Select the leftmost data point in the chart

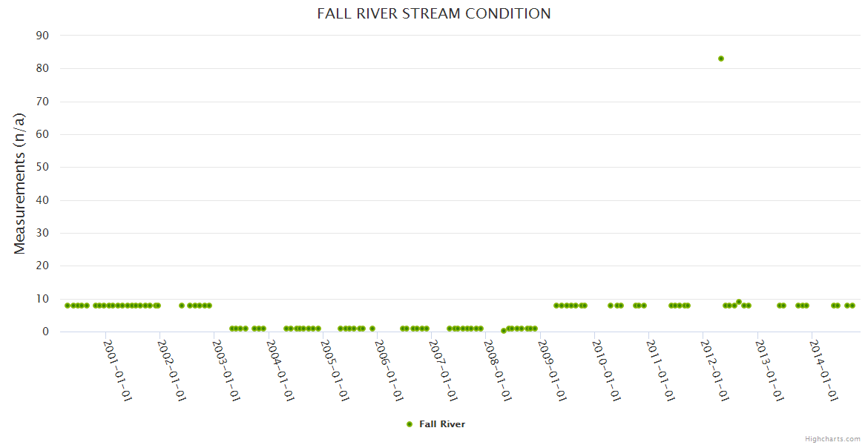[x=68, y=306]
